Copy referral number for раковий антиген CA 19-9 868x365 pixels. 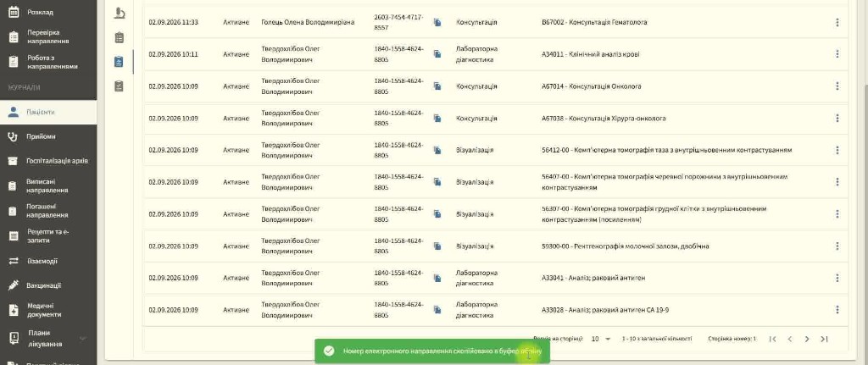pos(437,310)
